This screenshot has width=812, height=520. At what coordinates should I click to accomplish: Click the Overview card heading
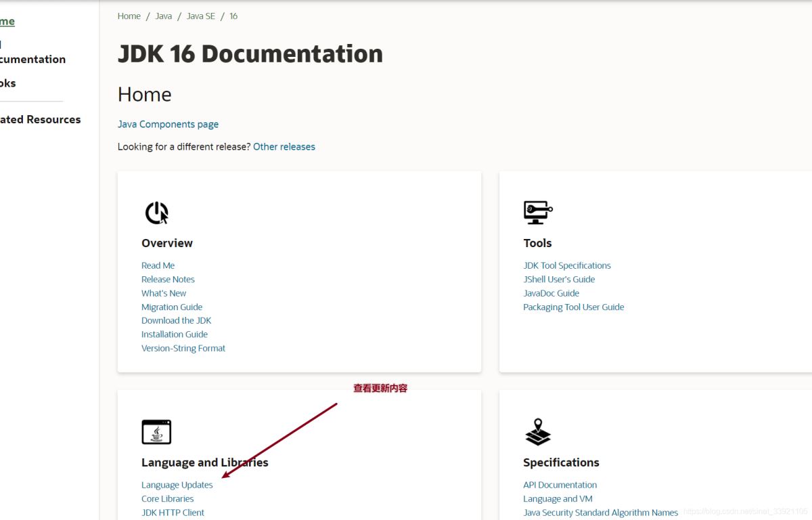click(167, 243)
